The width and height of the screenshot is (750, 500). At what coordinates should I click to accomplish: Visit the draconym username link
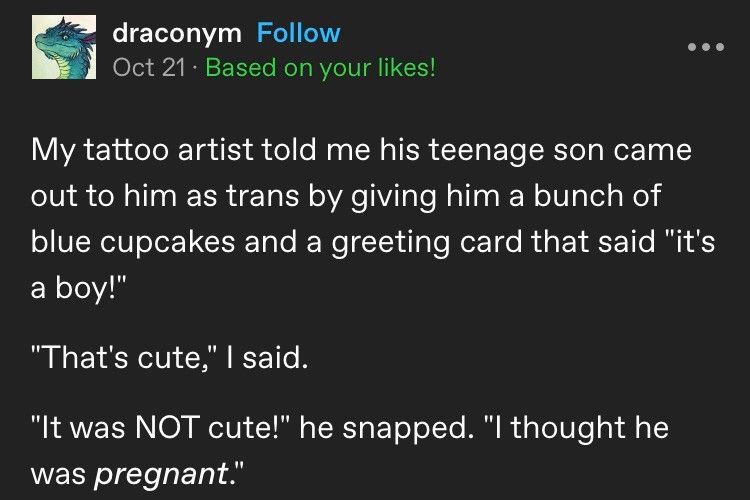point(177,34)
